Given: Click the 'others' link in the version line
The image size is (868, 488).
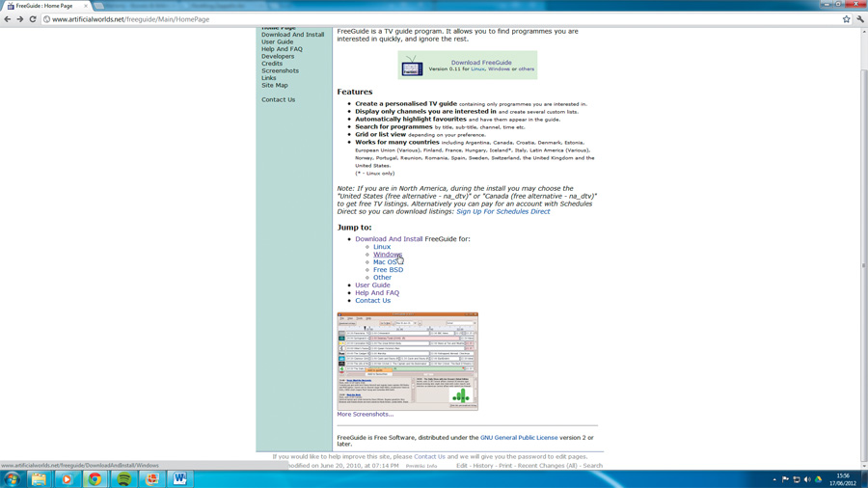Looking at the screenshot, I should click(527, 69).
